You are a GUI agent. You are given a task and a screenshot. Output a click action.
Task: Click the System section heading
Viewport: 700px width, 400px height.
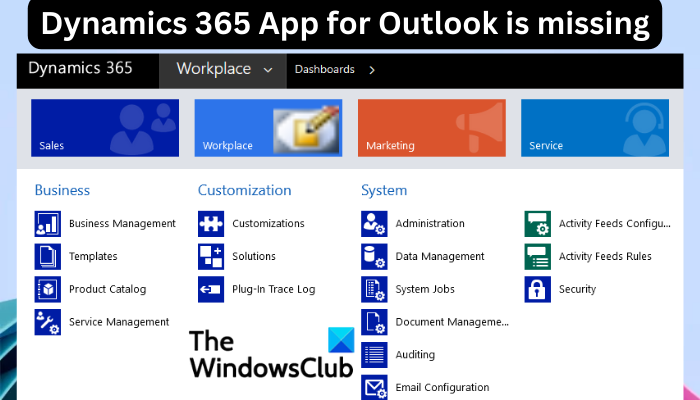(384, 191)
